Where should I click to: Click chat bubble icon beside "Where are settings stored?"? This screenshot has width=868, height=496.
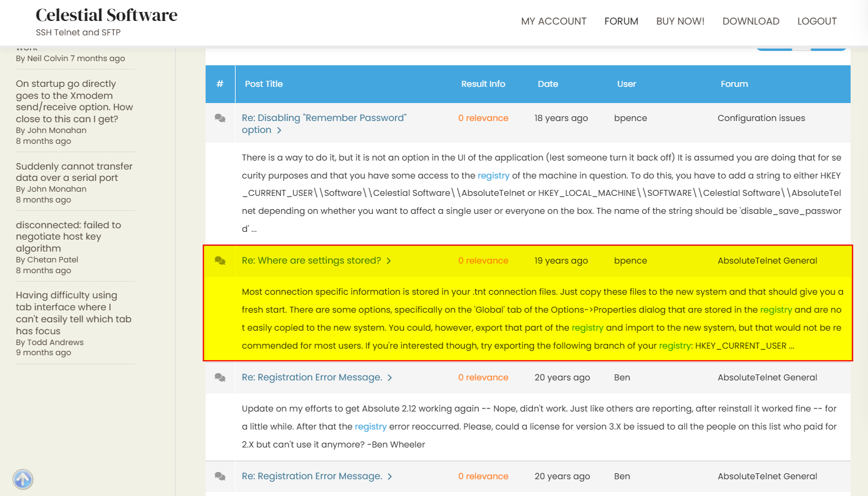[x=220, y=261]
